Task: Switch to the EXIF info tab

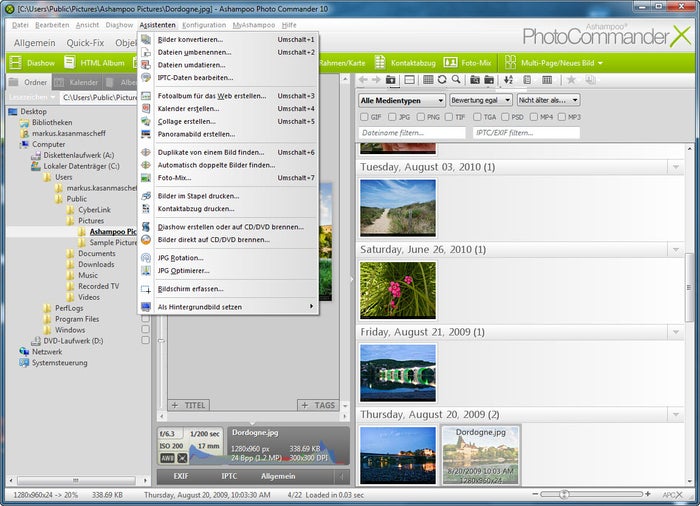Action: tap(181, 477)
